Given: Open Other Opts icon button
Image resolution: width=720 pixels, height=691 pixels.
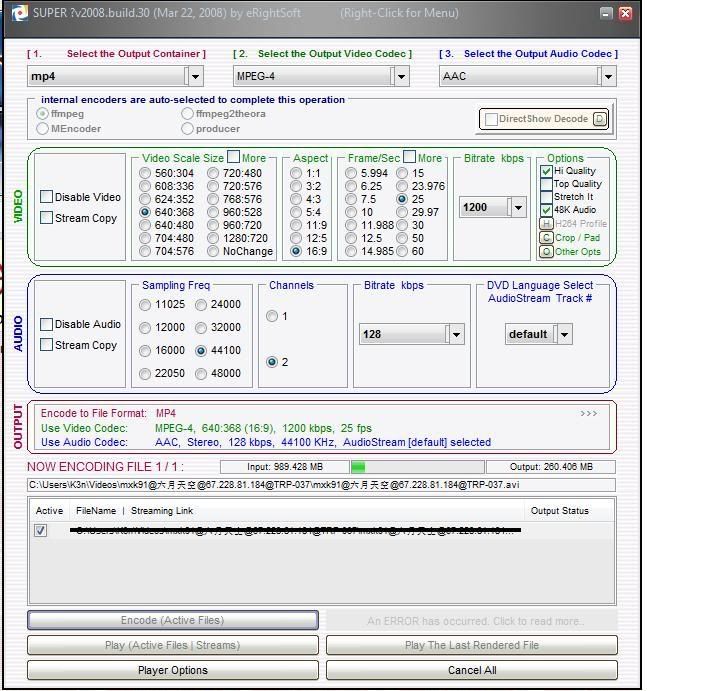Looking at the screenshot, I should pyautogui.click(x=546, y=252).
